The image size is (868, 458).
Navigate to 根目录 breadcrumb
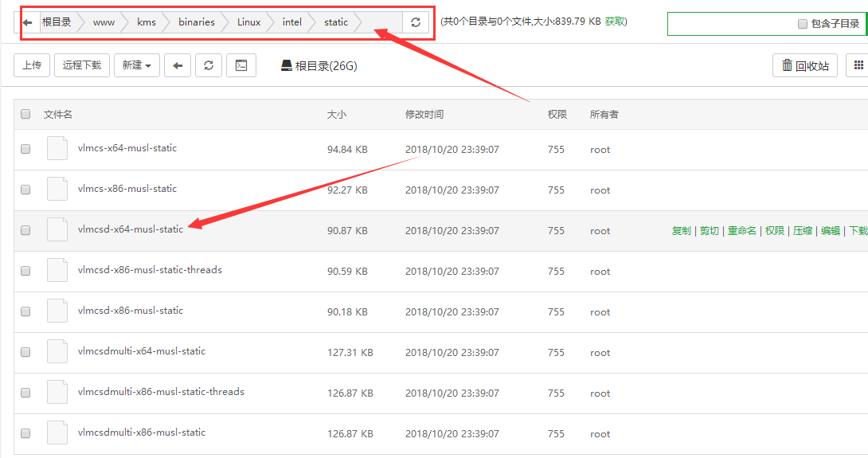tap(57, 22)
